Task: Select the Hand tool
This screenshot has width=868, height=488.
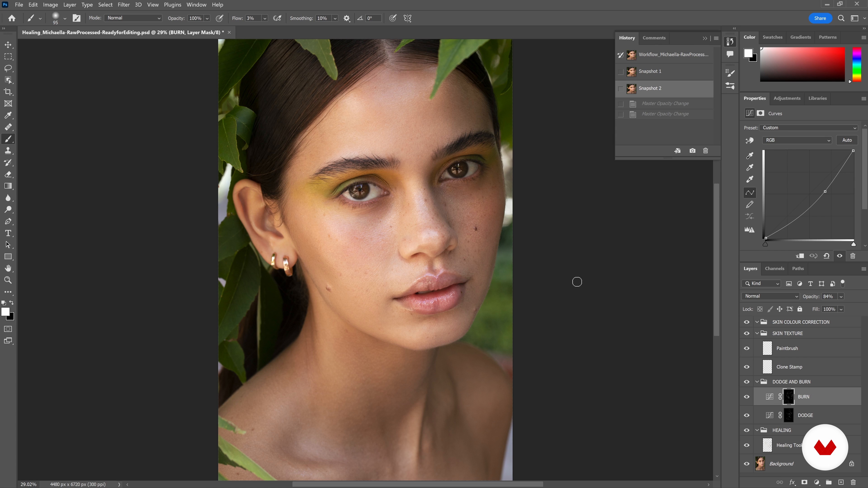Action: tap(8, 268)
